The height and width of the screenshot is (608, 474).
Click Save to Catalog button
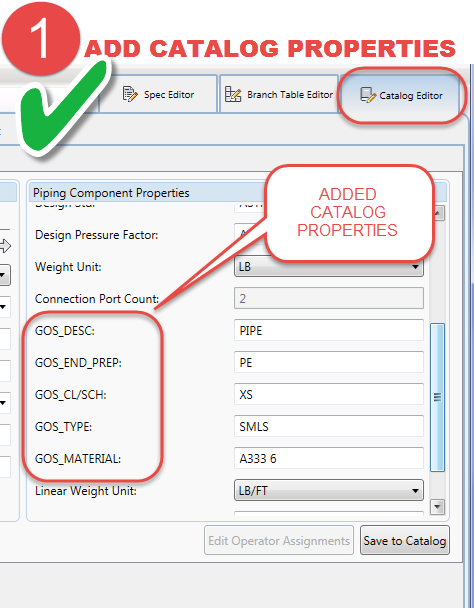coord(405,540)
